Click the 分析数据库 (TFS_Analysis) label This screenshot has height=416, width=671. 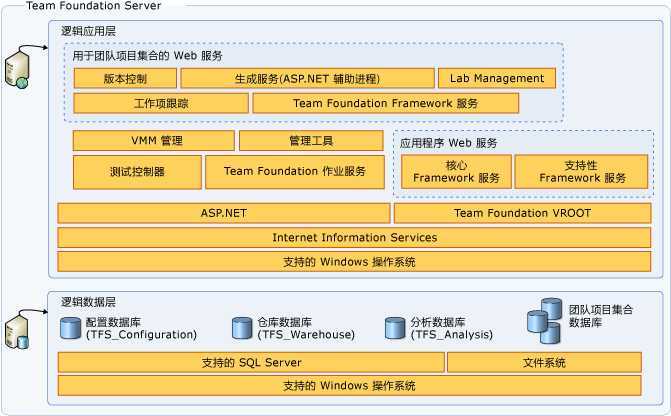click(451, 328)
